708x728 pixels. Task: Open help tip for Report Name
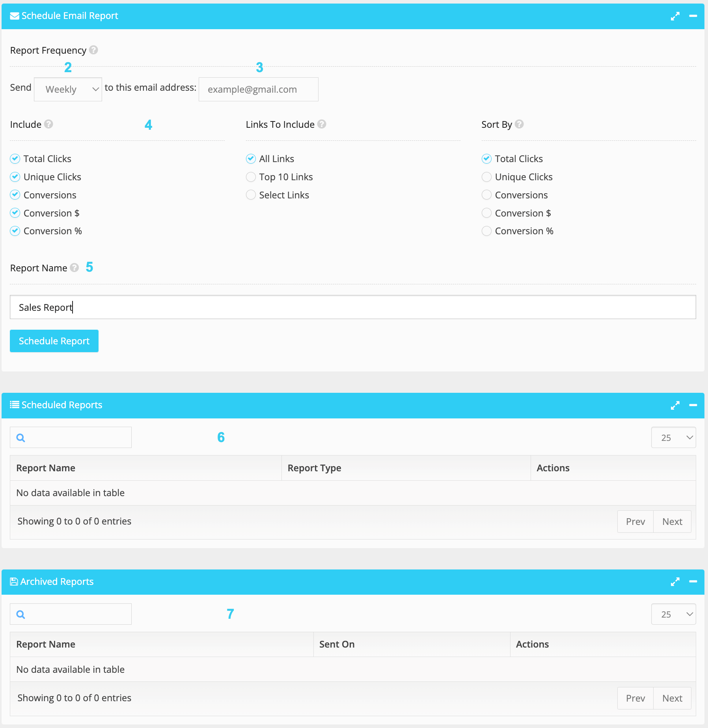(75, 268)
